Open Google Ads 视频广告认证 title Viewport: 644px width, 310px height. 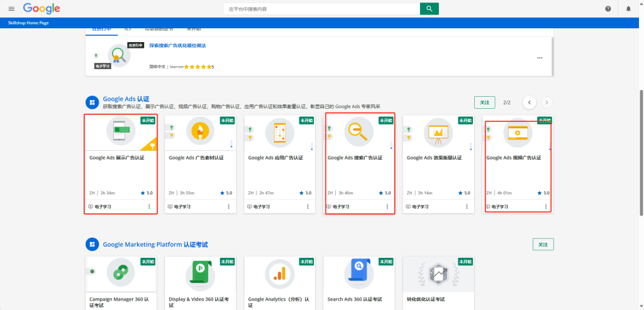[514, 158]
